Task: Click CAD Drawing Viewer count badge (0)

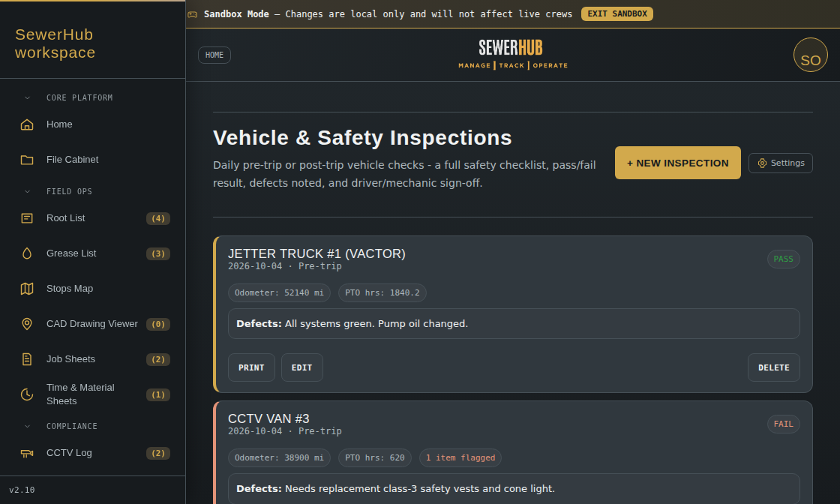Action: click(158, 325)
